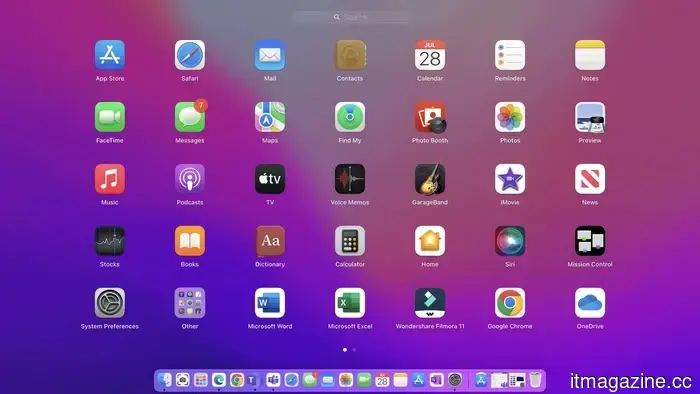Viewport: 700px width, 394px height.
Task: Open the Find My app
Action: [x=350, y=117]
